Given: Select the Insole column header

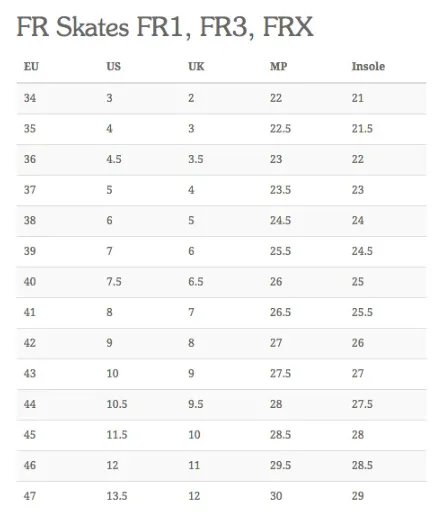Looking at the screenshot, I should (368, 66).
